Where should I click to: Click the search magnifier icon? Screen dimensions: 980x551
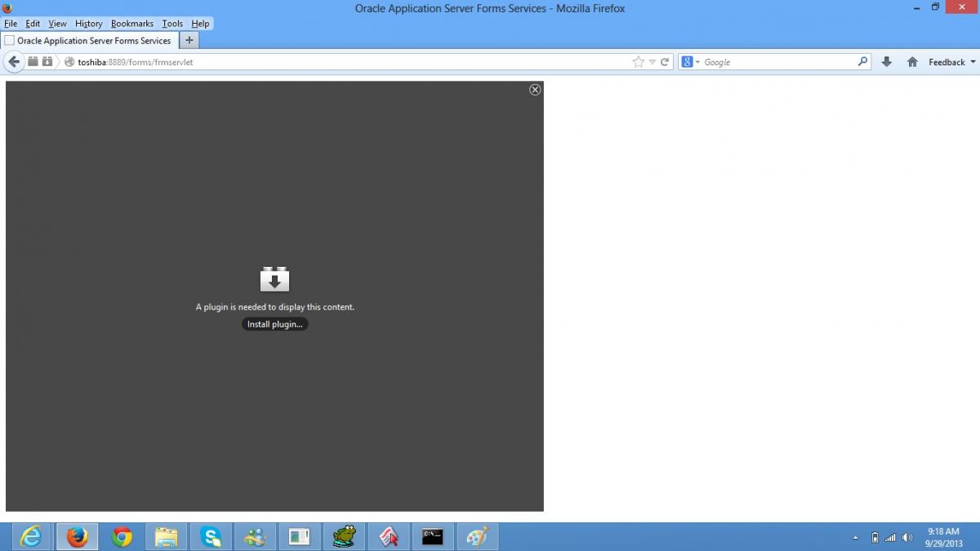[862, 61]
